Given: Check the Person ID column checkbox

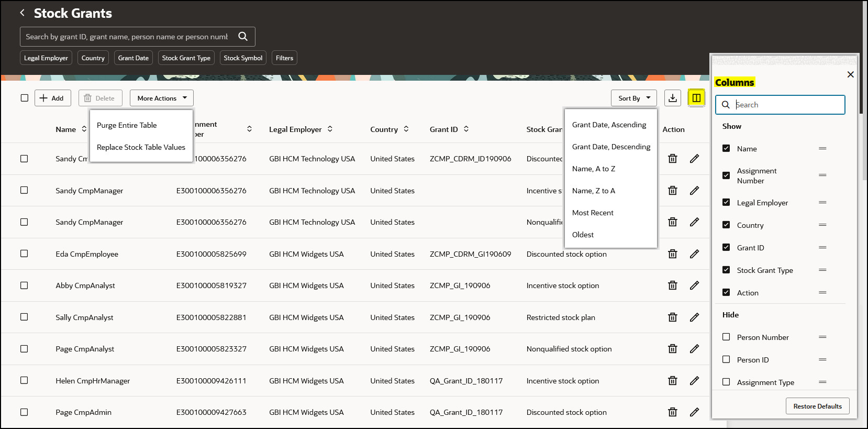Looking at the screenshot, I should click(726, 359).
